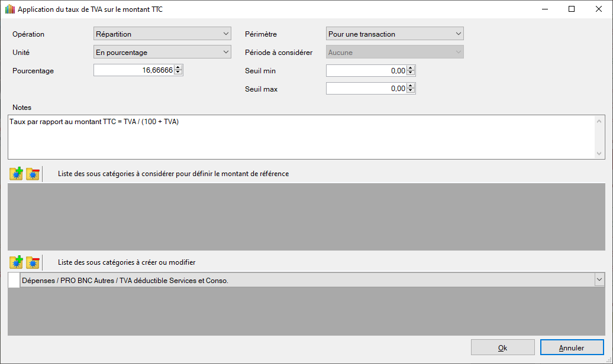
Task: Decrement the Seuil max value
Action: tap(411, 92)
